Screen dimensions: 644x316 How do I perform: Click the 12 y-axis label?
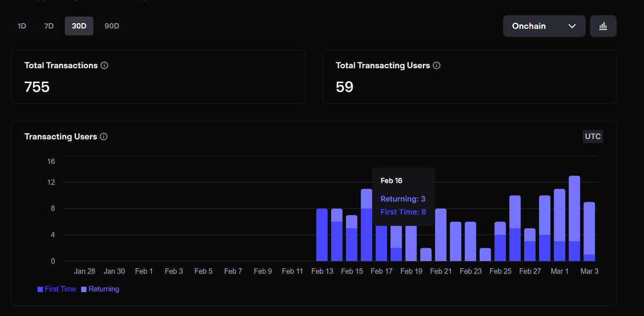click(x=51, y=182)
